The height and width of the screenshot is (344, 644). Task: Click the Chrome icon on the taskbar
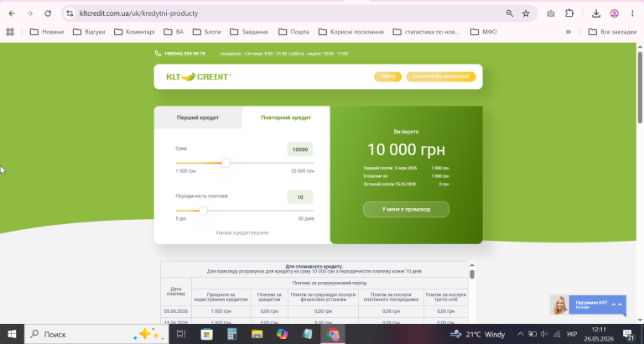click(333, 334)
